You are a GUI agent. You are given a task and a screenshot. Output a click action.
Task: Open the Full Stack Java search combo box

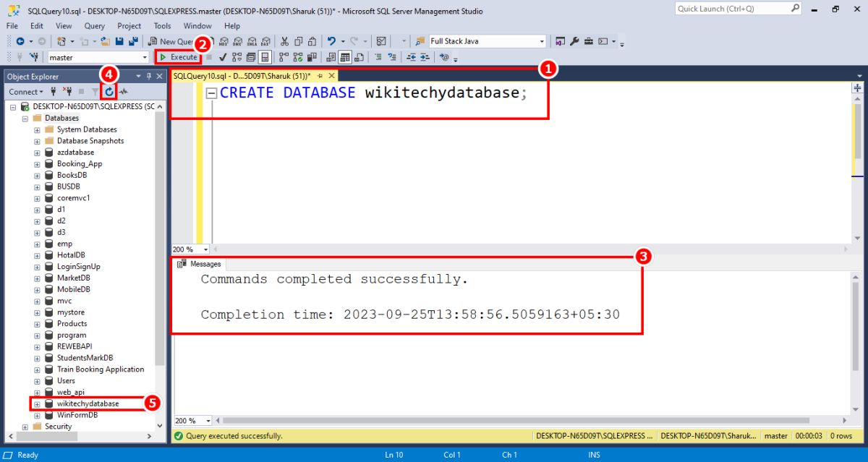coord(487,41)
